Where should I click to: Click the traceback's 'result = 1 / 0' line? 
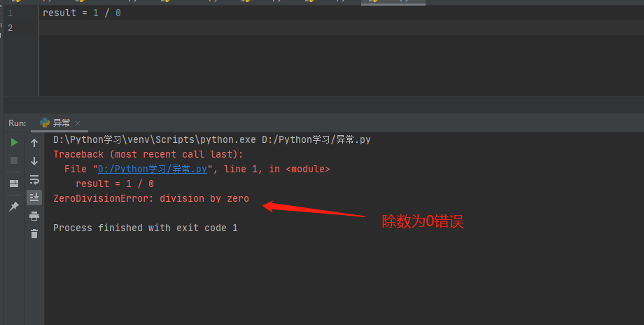tap(115, 184)
